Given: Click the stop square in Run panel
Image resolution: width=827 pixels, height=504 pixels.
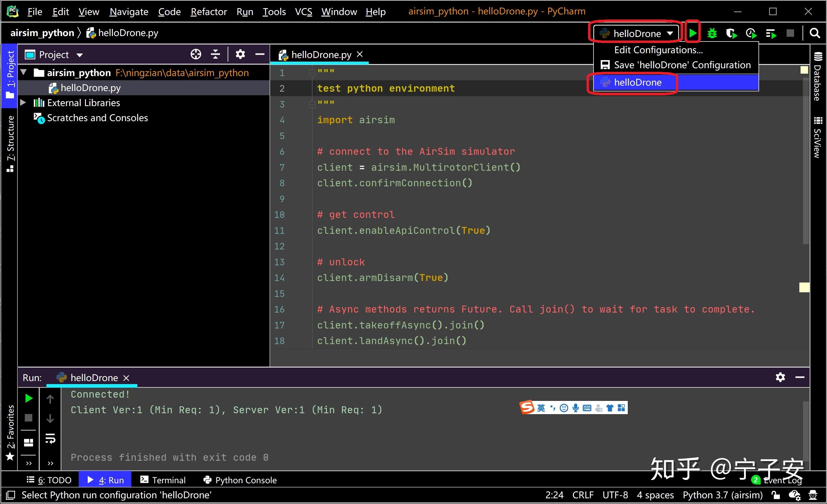Looking at the screenshot, I should coord(29,418).
